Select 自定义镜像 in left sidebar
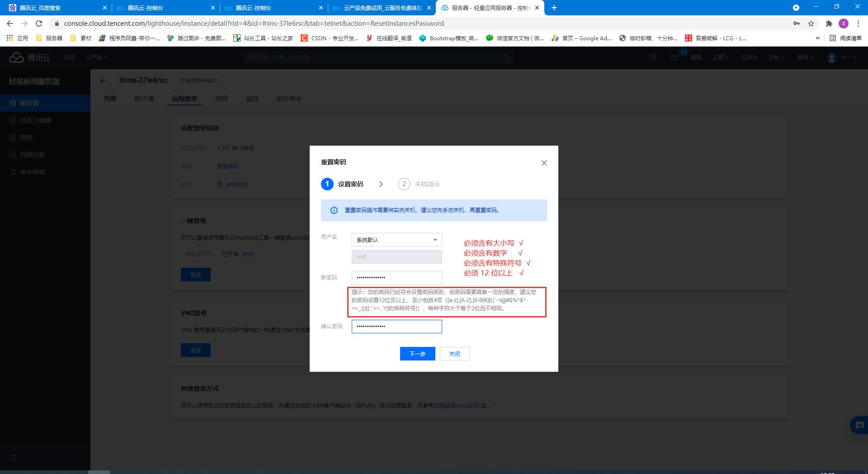Viewport: 868px width, 474px height. tap(45, 120)
